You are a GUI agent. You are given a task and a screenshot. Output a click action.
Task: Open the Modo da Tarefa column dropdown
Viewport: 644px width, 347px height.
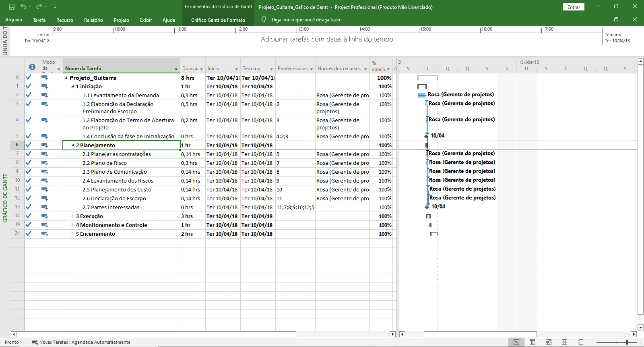59,69
